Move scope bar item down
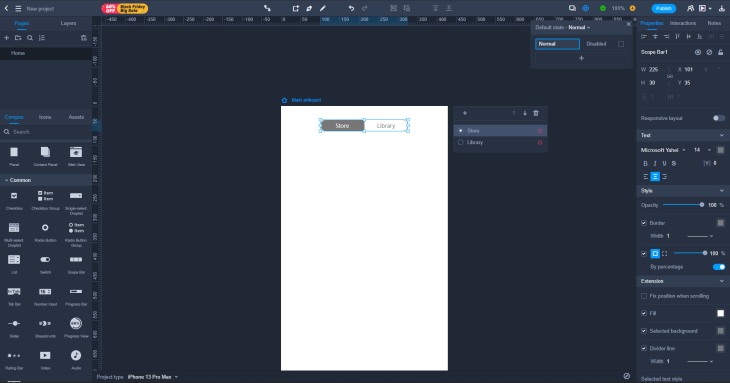 (525, 113)
